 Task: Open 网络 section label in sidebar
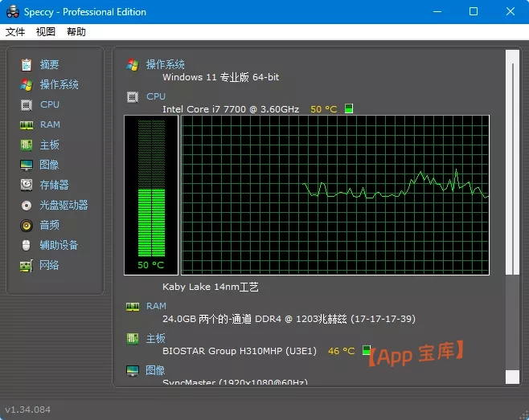click(x=49, y=265)
